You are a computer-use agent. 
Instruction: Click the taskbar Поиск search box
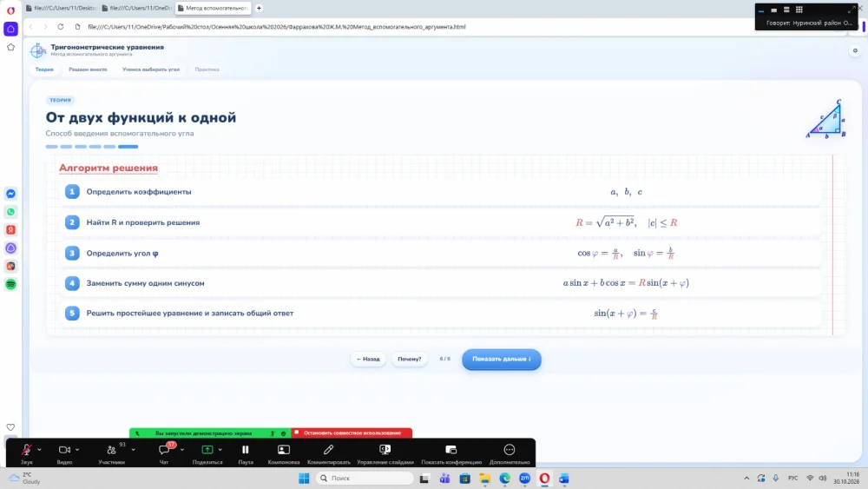click(x=365, y=479)
